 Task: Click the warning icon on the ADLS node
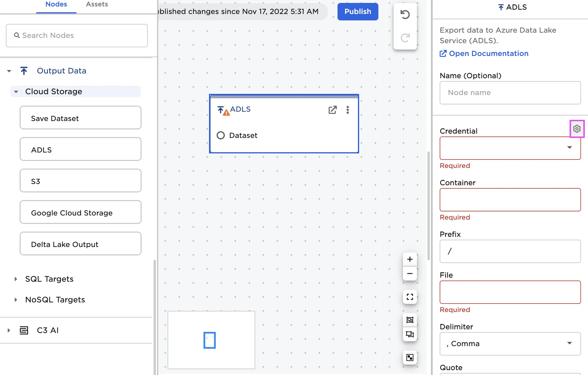(226, 112)
